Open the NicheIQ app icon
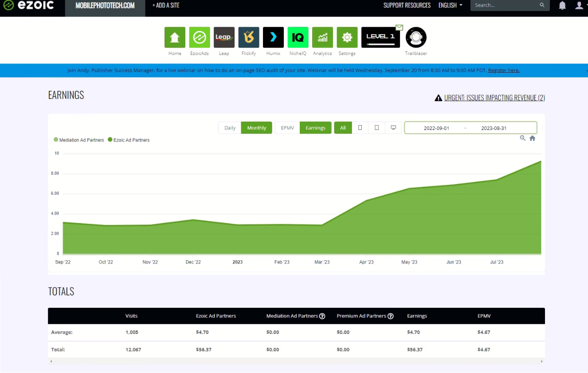588x373 pixels. pos(298,37)
